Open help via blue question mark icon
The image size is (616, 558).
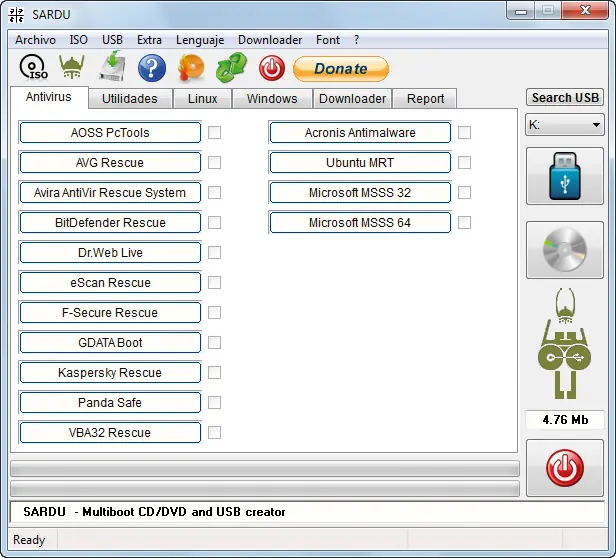(x=152, y=68)
